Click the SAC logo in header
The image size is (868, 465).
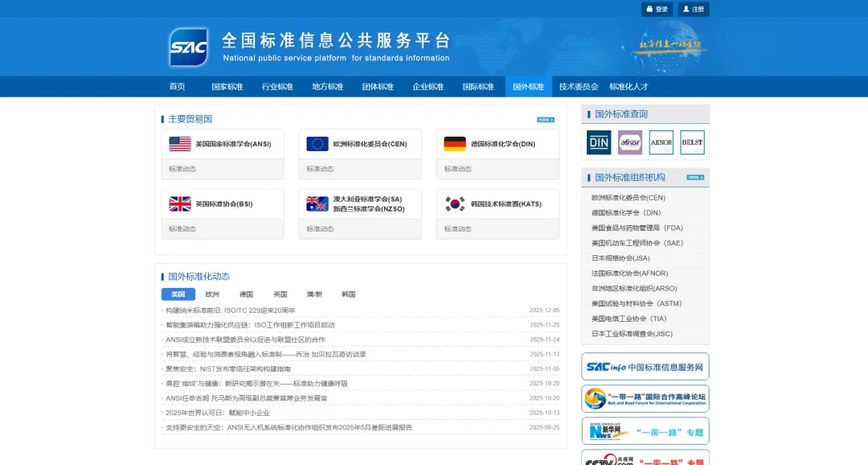[188, 47]
